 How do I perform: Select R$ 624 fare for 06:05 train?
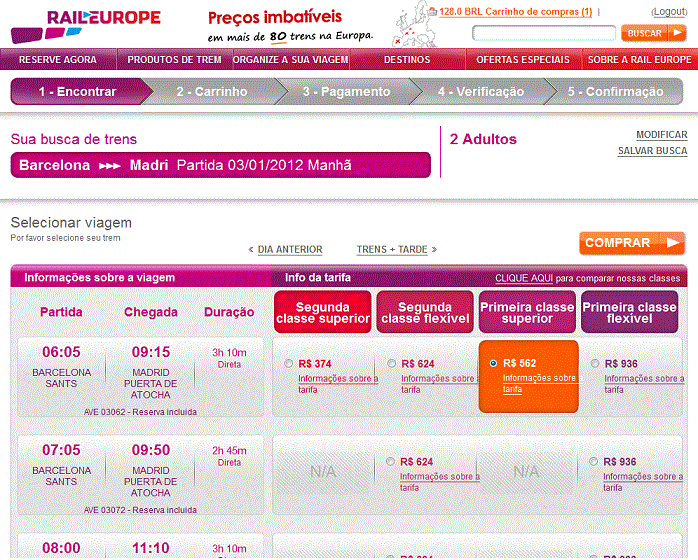pyautogui.click(x=391, y=364)
